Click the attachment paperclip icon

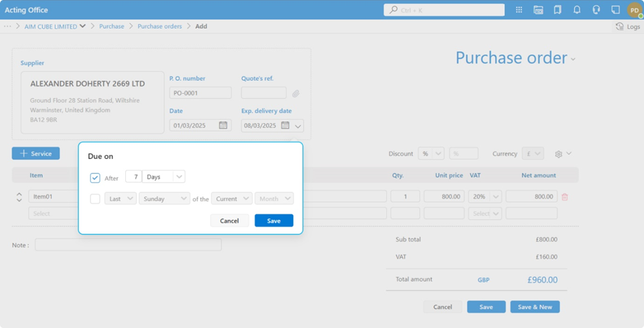(x=296, y=93)
